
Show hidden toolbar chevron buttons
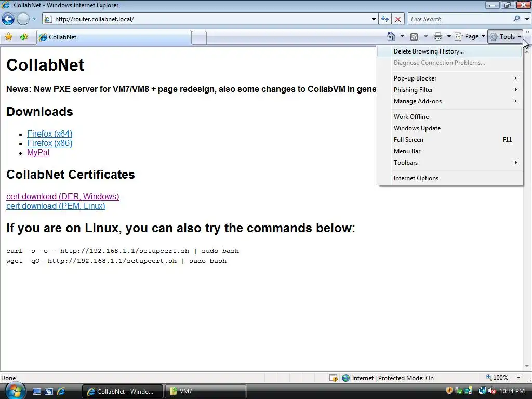pos(528,32)
